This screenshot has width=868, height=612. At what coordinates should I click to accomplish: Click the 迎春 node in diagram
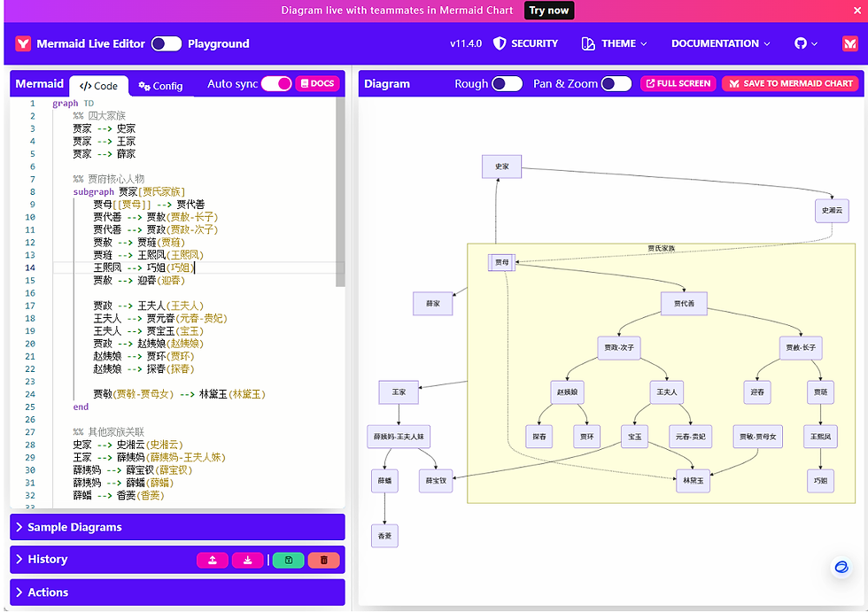tap(757, 392)
